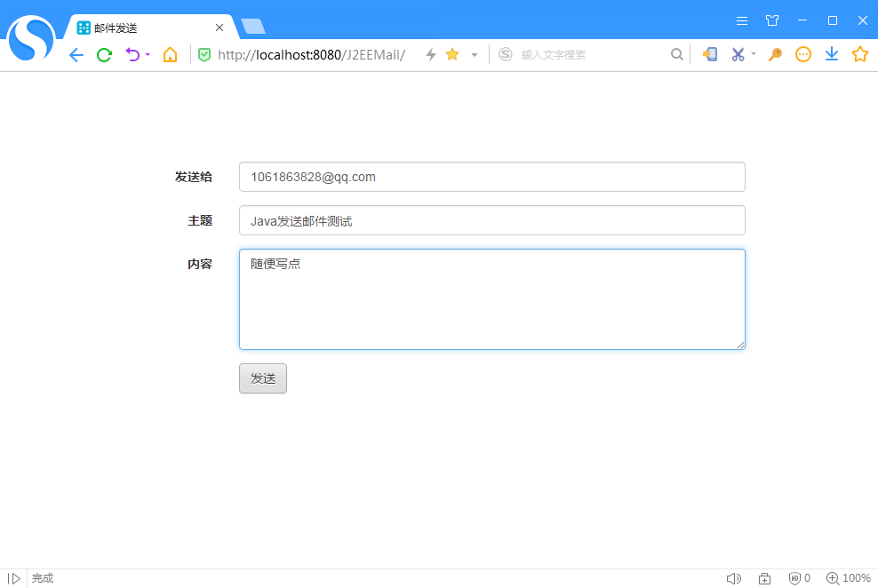This screenshot has width=878, height=588.
Task: Open the undo-closed-tabs dropdown
Action: pos(148,54)
